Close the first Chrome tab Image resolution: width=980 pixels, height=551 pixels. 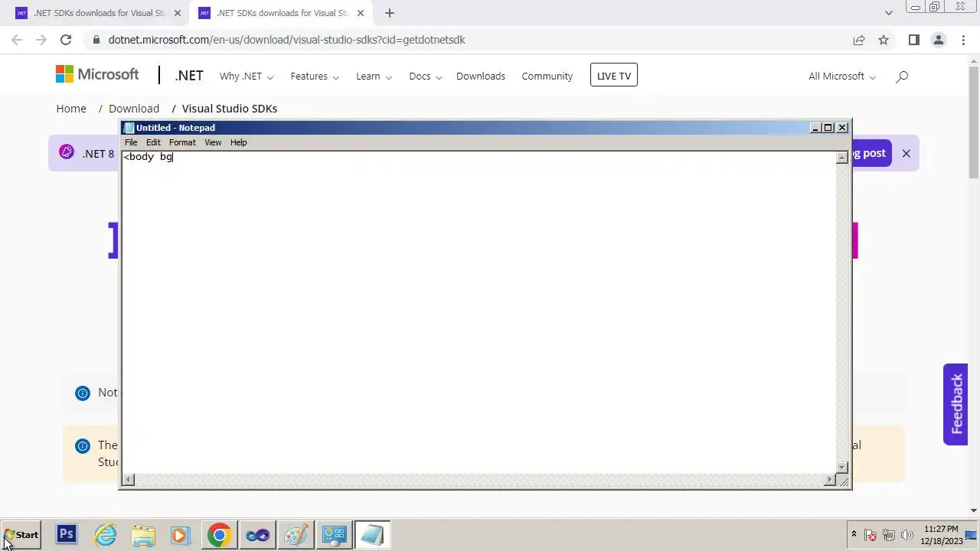178,13
